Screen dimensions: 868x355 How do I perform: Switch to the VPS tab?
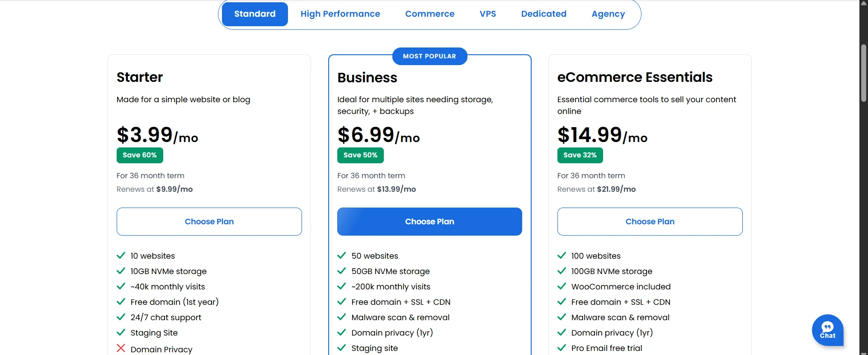488,14
